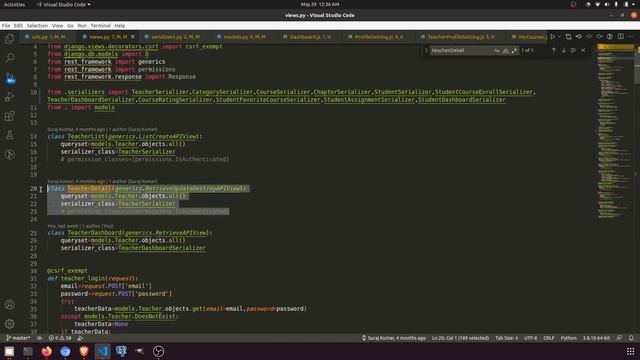
Task: Open the Help menu
Action: [120, 25]
